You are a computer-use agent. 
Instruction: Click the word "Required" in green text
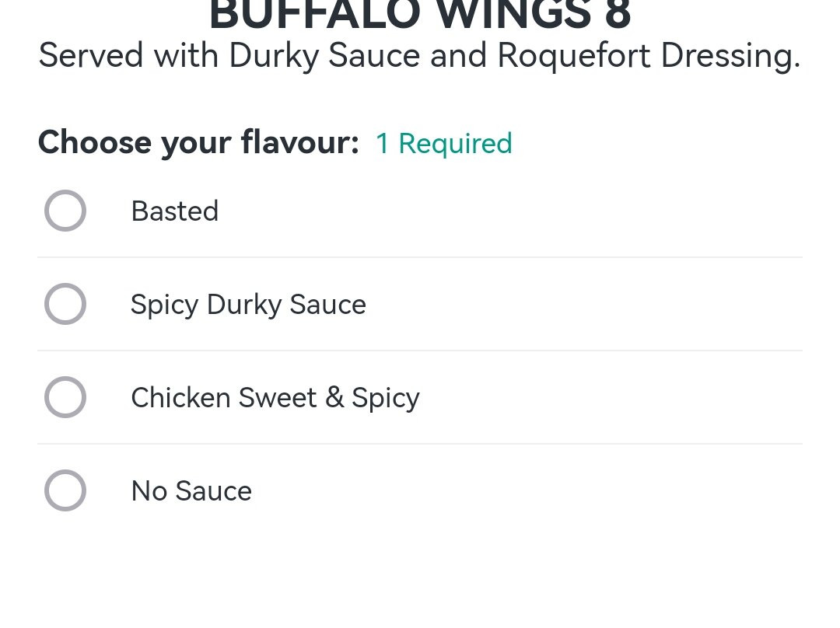click(x=455, y=144)
